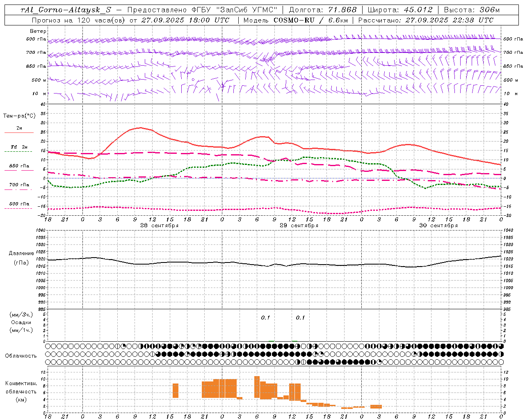
Task: Click the Облачность cloudiness label
Action: point(21,356)
